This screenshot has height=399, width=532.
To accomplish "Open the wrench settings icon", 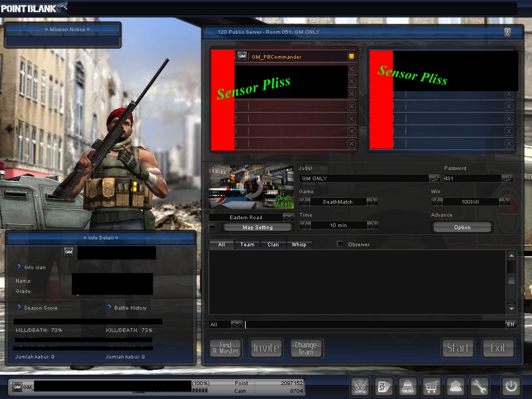I will pos(479,387).
